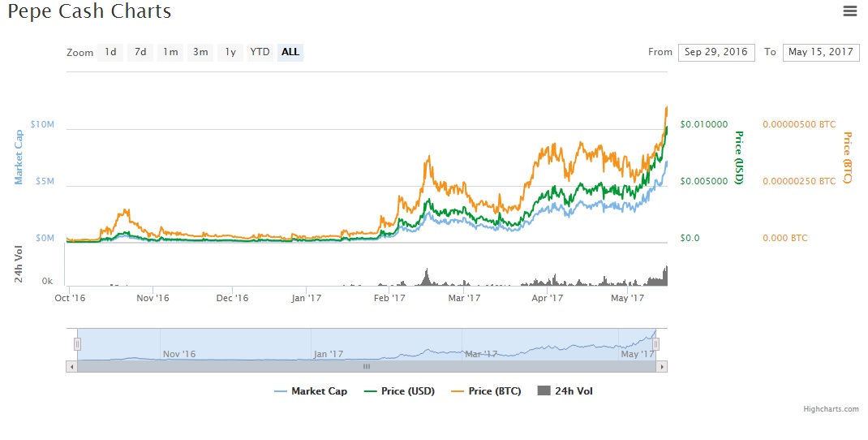868x440 pixels.
Task: Click Jan '17 label in the navigator
Action: [x=329, y=354]
